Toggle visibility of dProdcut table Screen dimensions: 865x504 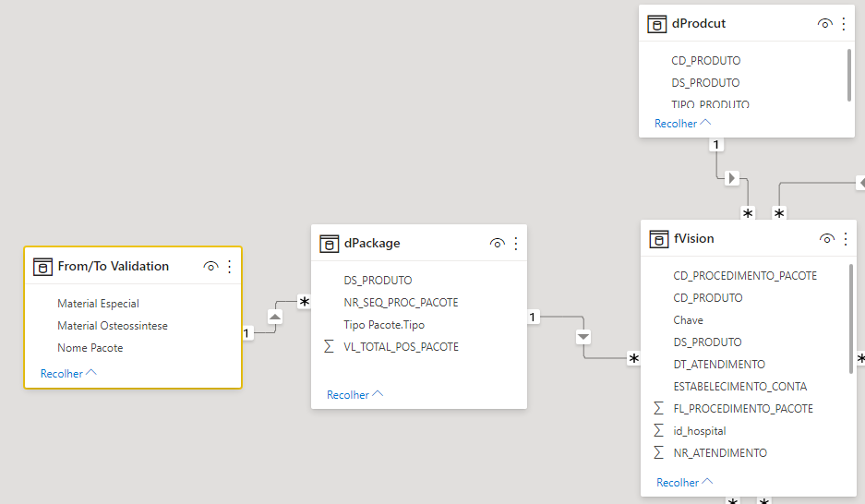[824, 24]
